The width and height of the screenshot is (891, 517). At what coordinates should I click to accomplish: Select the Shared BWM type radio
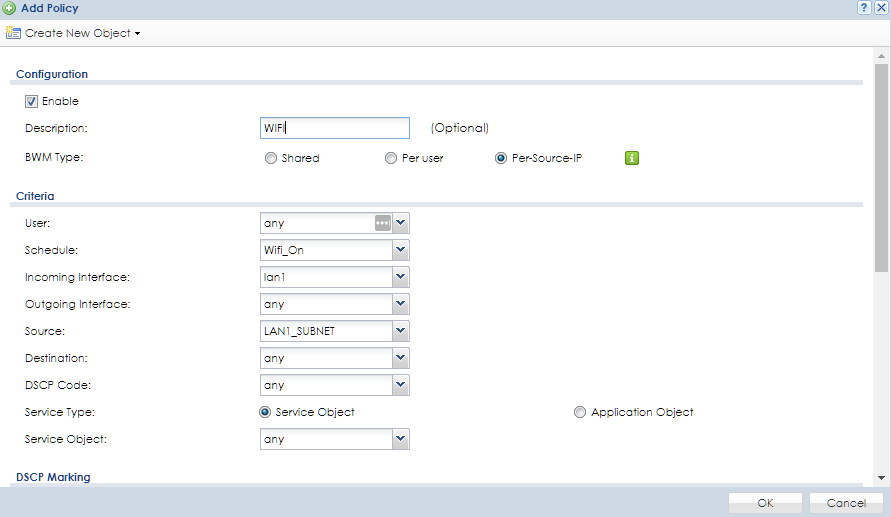click(271, 158)
